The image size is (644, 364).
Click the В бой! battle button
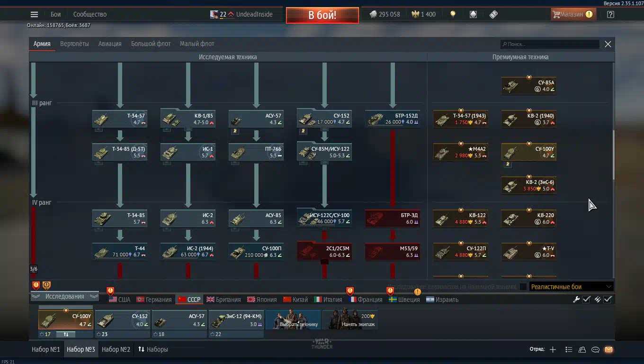coord(322,15)
